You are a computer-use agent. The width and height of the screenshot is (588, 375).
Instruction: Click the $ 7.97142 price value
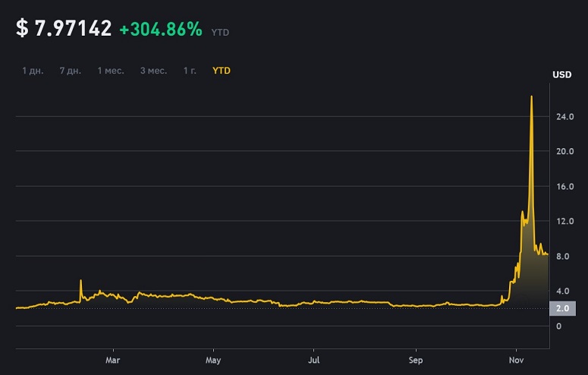point(64,29)
